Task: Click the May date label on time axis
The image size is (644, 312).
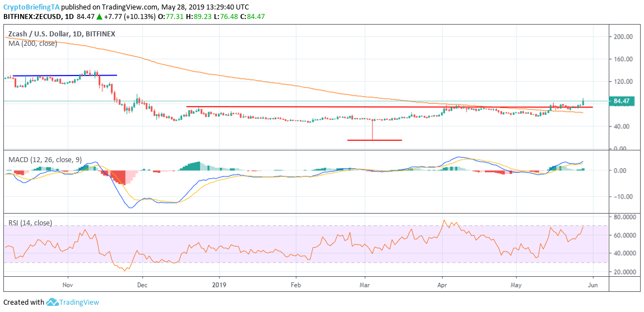Action: [517, 284]
